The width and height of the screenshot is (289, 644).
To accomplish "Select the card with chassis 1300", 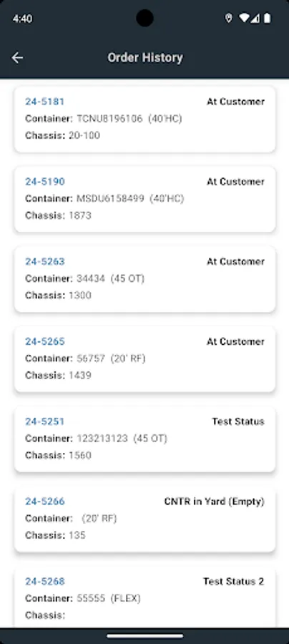I will click(145, 279).
